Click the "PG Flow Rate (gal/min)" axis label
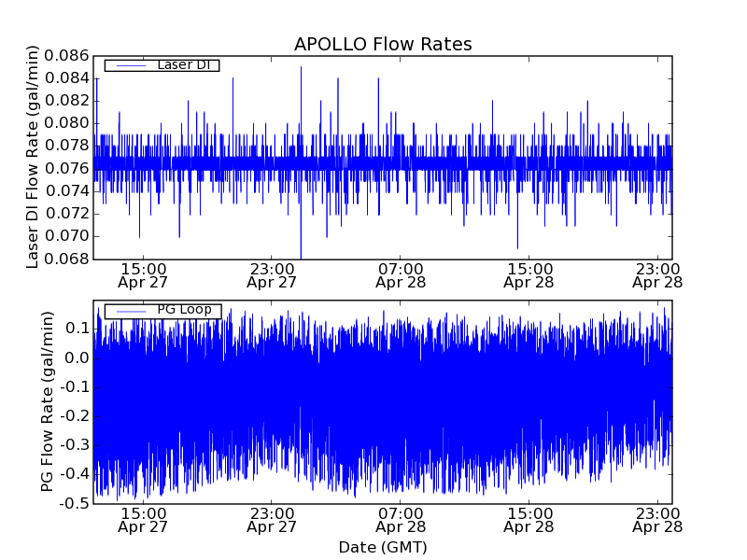The height and width of the screenshot is (560, 747). pyautogui.click(x=47, y=401)
